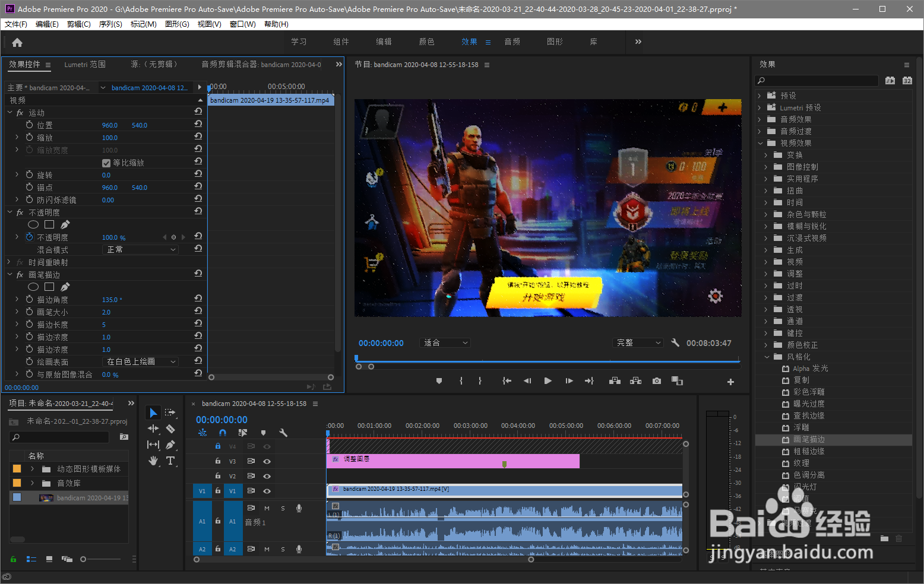Go to the Home screen
The height and width of the screenshot is (584, 924).
click(17, 42)
